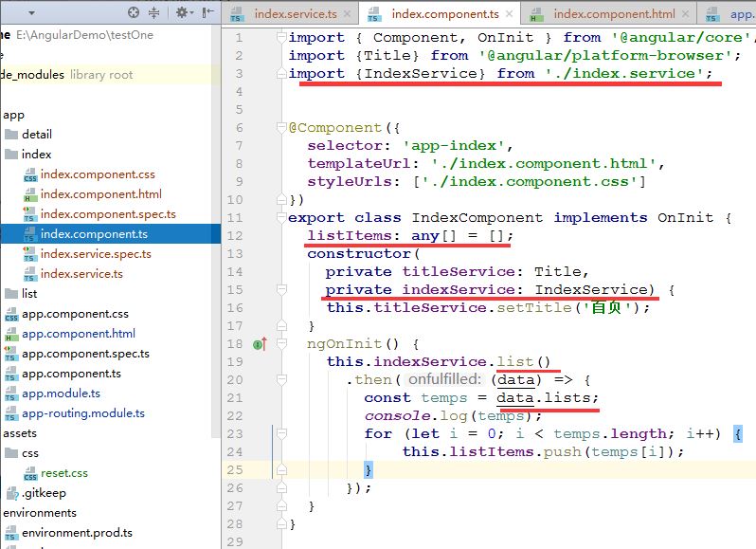Click 'setTitle' method call on line 16
756x549 pixels.
tap(533, 307)
